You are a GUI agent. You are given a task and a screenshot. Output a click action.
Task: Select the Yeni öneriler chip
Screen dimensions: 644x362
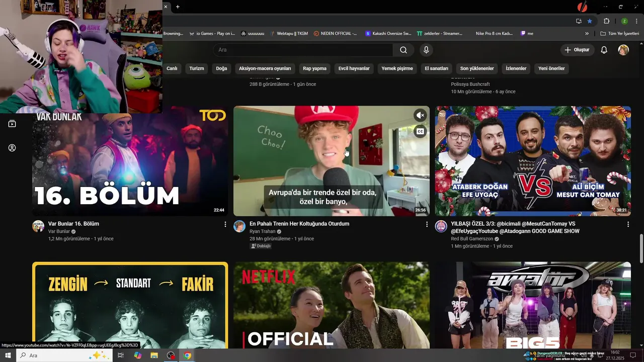pos(551,68)
